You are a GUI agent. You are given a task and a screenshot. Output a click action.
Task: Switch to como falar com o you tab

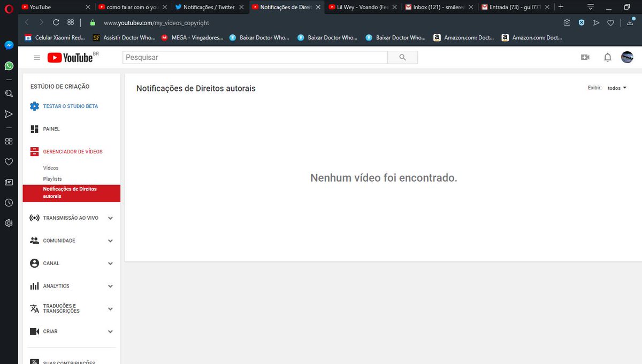(134, 7)
